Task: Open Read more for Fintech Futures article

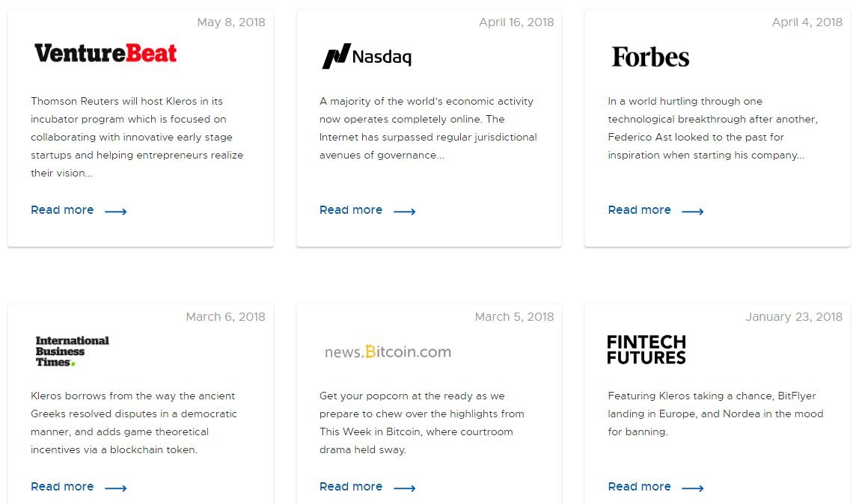Action: 639,487
